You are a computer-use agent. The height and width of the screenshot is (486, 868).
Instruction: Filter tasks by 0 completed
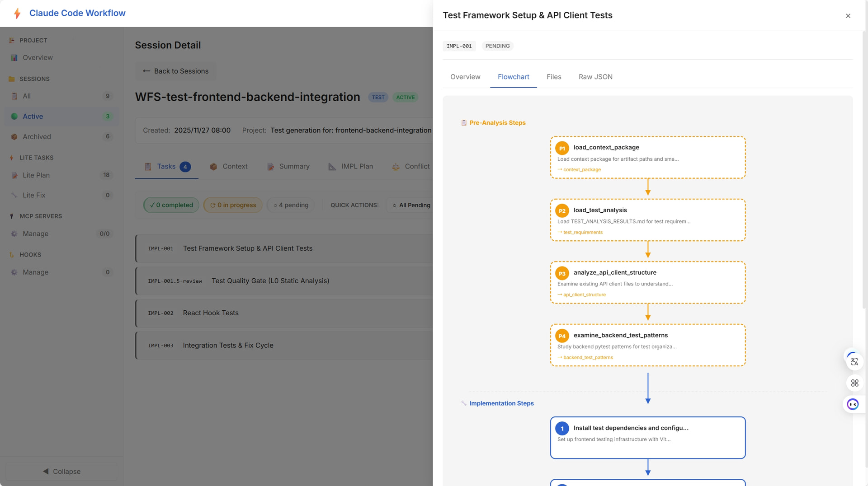171,205
